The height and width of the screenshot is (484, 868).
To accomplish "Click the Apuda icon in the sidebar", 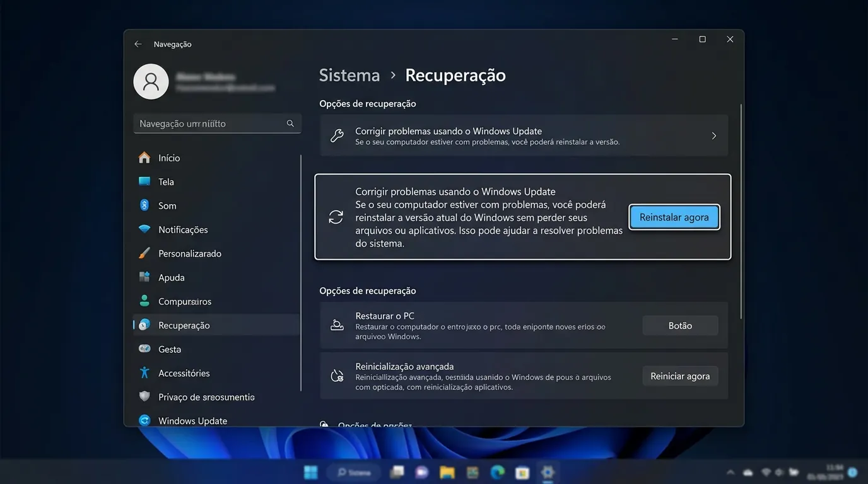I will (144, 277).
